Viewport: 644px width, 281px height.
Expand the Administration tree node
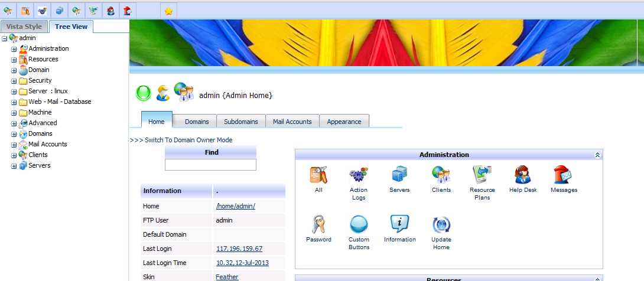pyautogui.click(x=14, y=49)
